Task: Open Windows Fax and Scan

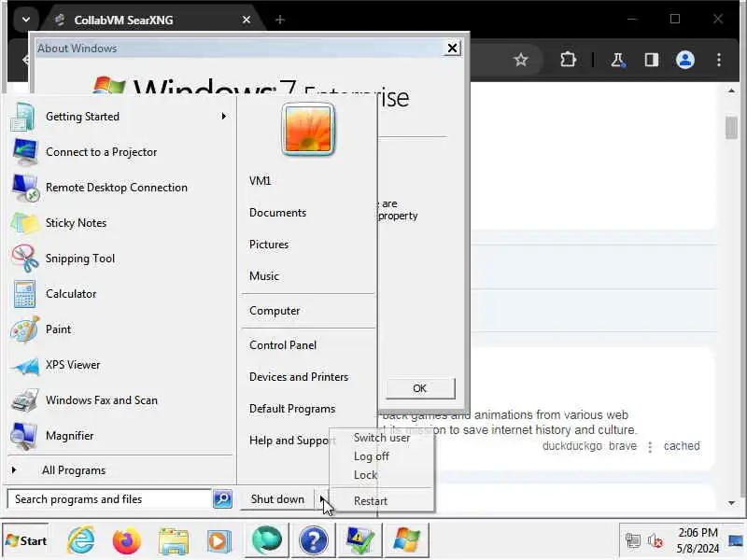Action: click(x=120, y=400)
